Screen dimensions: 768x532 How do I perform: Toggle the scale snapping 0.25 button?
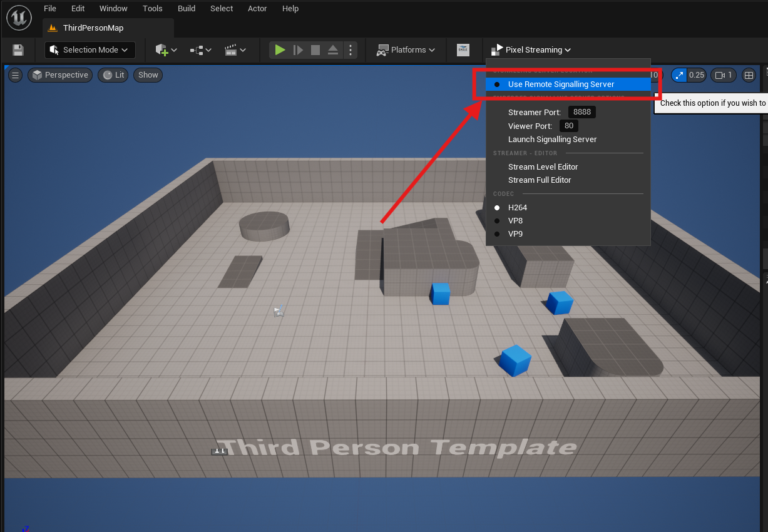click(x=689, y=75)
